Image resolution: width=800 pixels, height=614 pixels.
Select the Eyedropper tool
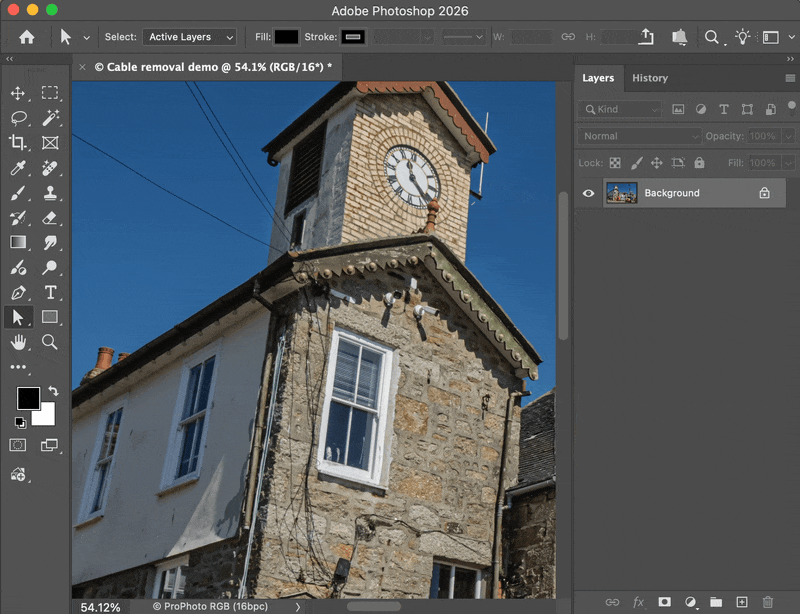[18, 168]
